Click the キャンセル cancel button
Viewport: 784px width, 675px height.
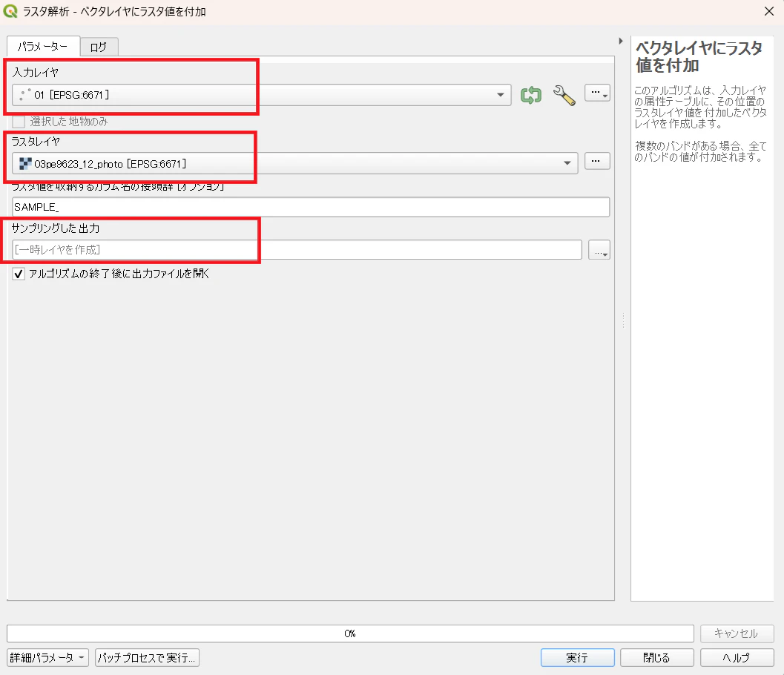(737, 633)
